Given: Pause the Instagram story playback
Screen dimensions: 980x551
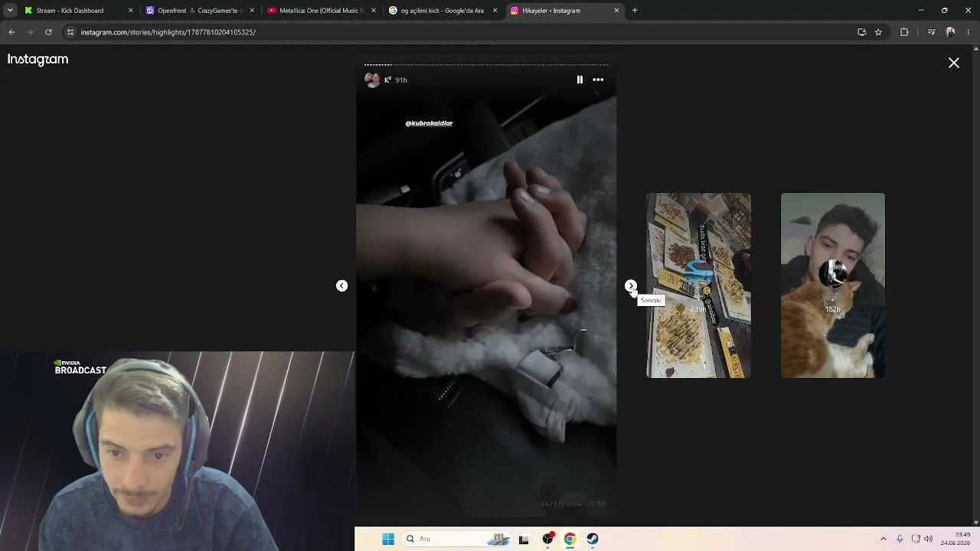Looking at the screenshot, I should (580, 80).
